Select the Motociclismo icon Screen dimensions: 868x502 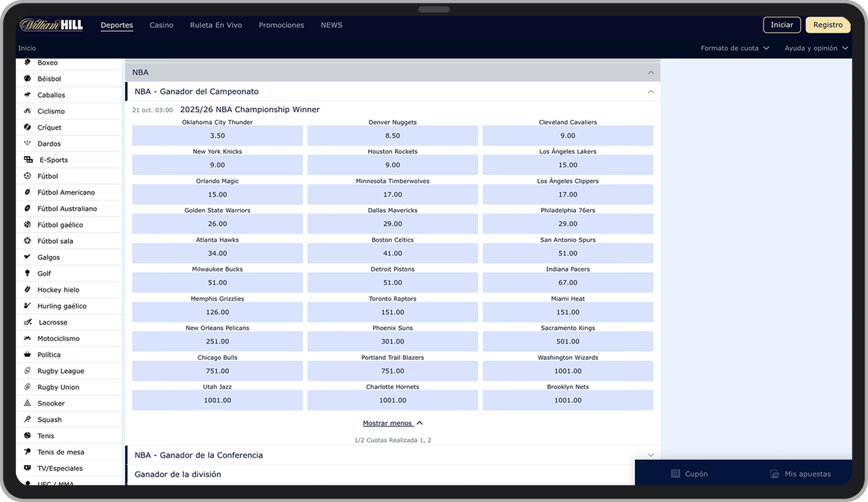[28, 338]
